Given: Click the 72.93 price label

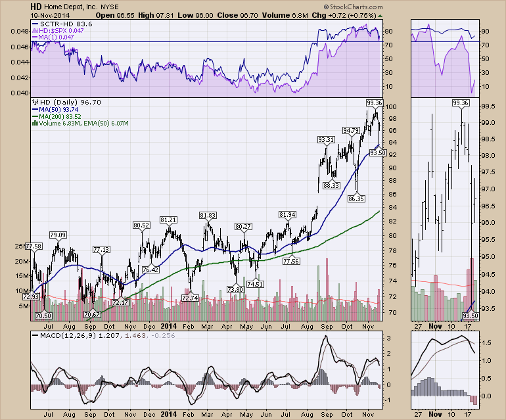Looking at the screenshot, I should click(31, 296).
